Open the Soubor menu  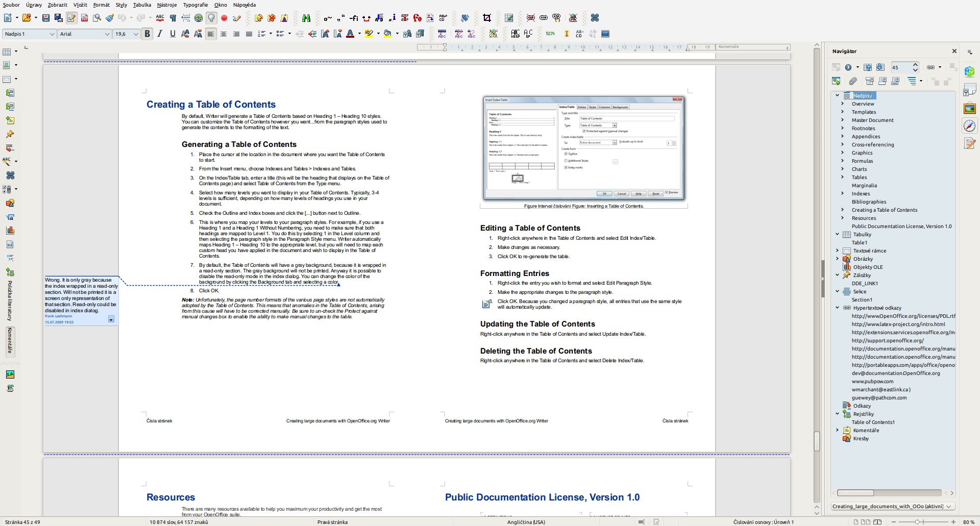point(11,5)
